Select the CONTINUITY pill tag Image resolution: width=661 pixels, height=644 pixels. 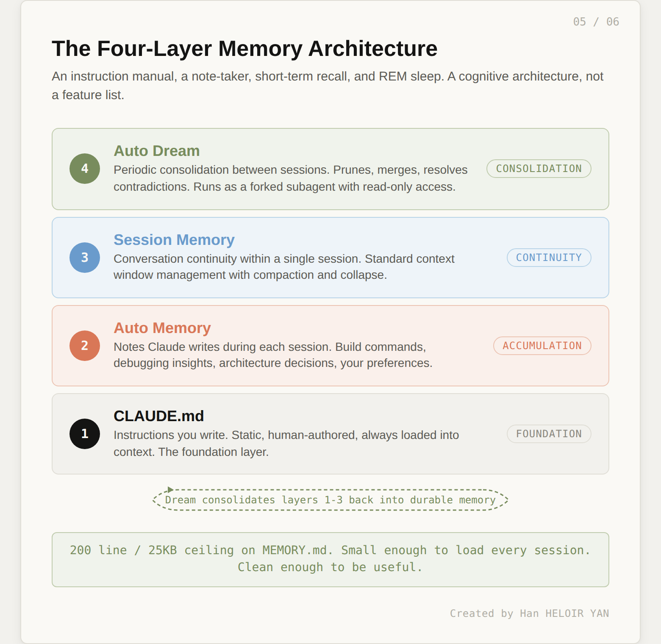(x=549, y=258)
